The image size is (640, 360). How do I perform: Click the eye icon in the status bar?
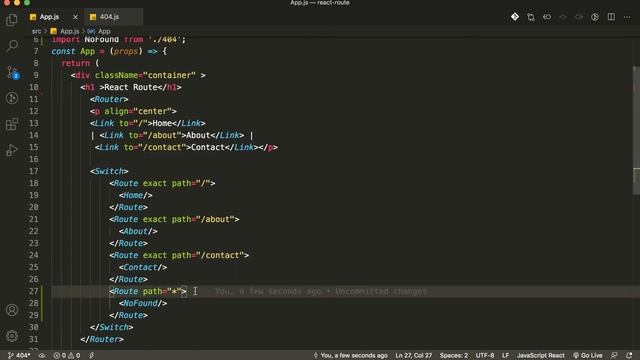(x=42, y=356)
